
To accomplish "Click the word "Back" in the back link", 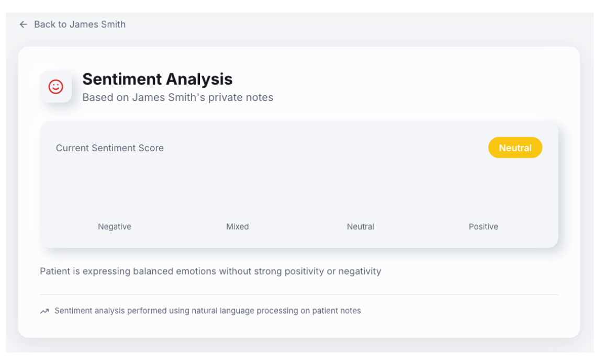I will (x=44, y=25).
